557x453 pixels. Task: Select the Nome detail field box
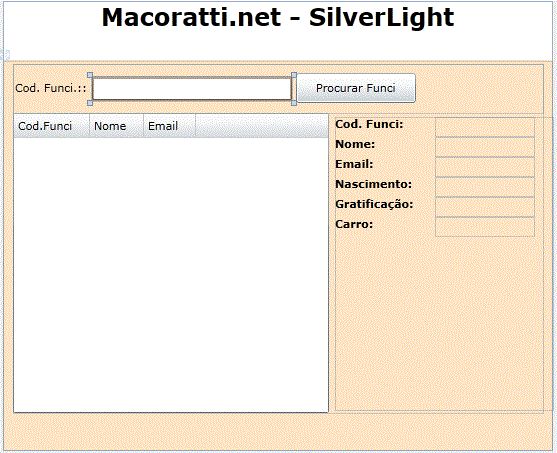[x=485, y=147]
